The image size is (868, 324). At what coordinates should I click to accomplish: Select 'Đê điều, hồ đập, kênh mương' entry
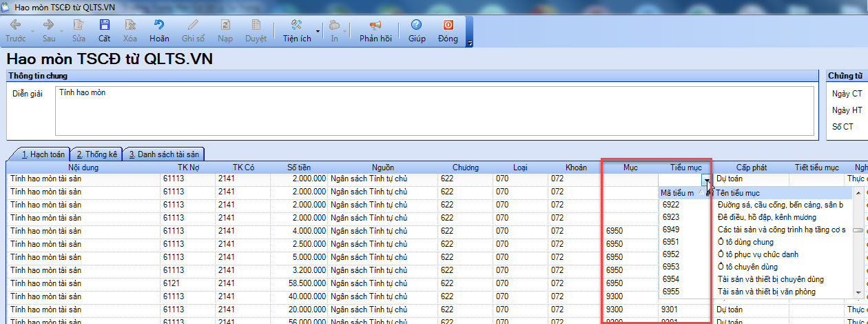pyautogui.click(x=767, y=217)
